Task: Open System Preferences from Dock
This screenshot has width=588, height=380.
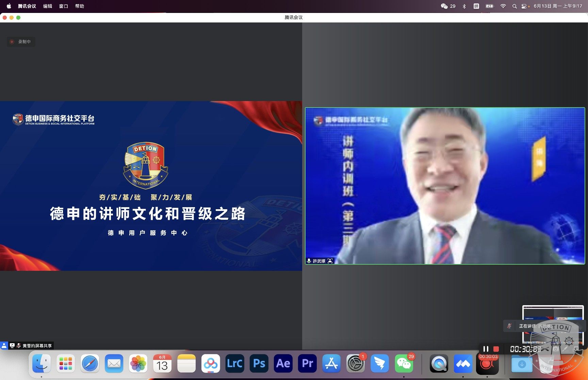Action: (x=356, y=364)
